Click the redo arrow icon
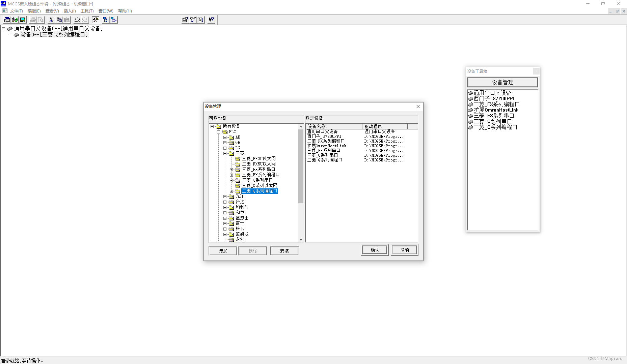Viewport: 627px width, 364px height. point(85,20)
